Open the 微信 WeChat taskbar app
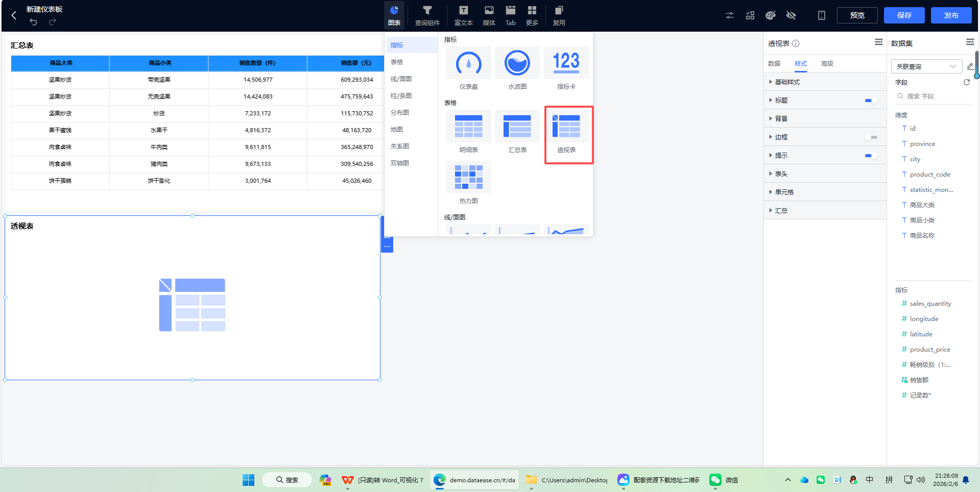This screenshot has width=980, height=492. pos(724,480)
